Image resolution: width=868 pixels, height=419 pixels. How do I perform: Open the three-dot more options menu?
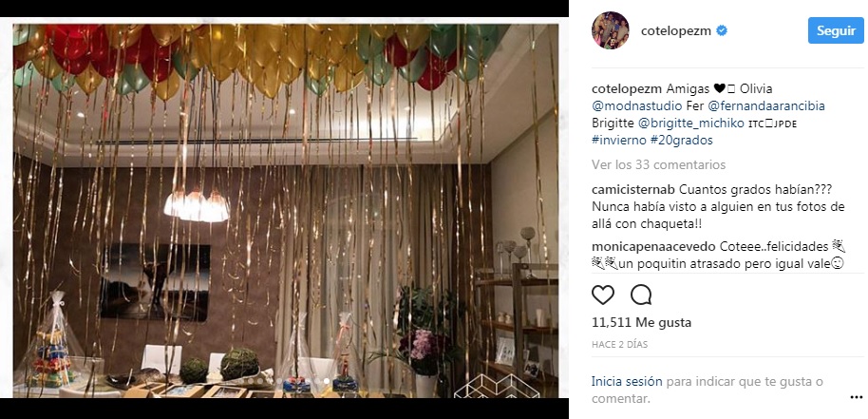(x=856, y=397)
